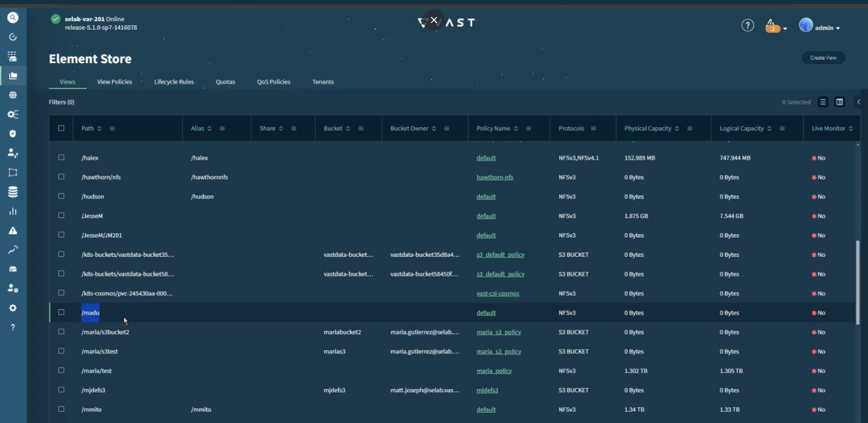Open the Protocols column menu icon
Screen dimensions: 868x423
tap(593, 128)
